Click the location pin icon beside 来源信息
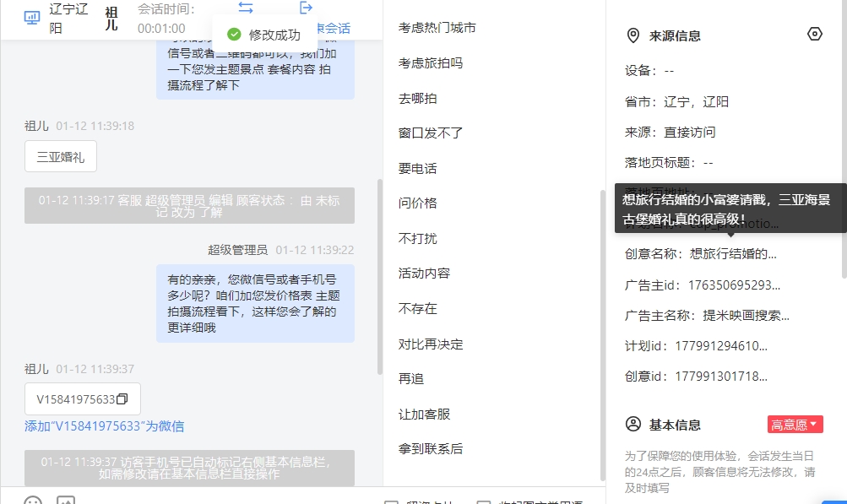The width and height of the screenshot is (847, 504). tap(633, 35)
